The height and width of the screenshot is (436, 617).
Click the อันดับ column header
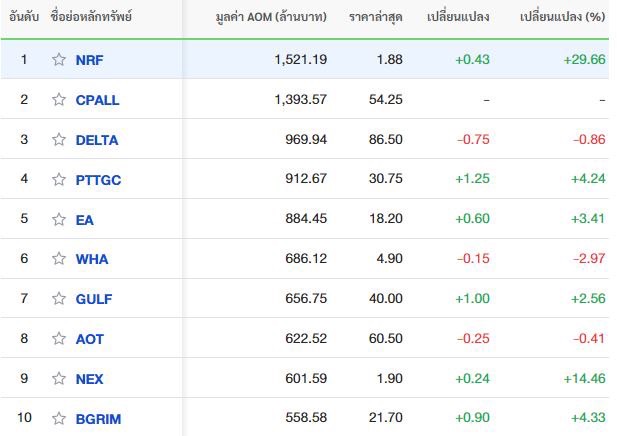[x=24, y=17]
